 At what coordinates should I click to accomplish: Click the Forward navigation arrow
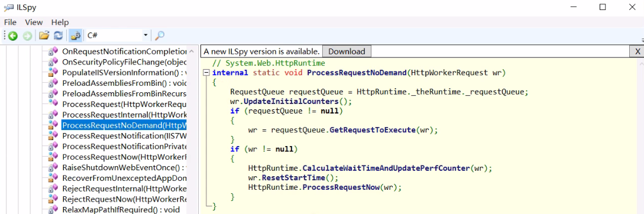[27, 36]
